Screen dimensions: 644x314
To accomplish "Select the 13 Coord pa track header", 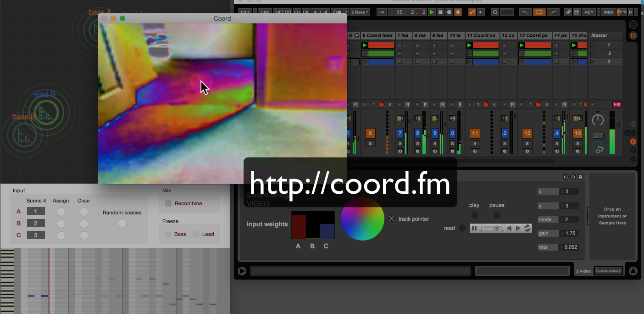I will click(x=534, y=35).
